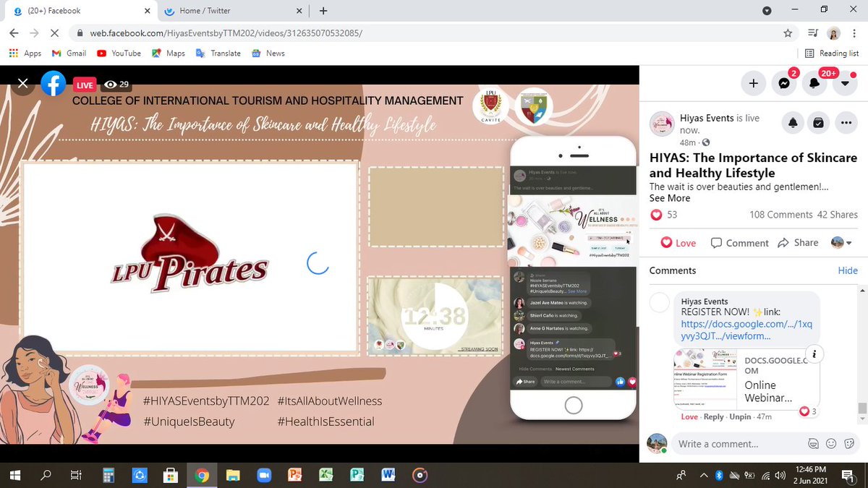Show hidden system tray icons
Viewport: 868px width, 488px height.
pos(704,475)
